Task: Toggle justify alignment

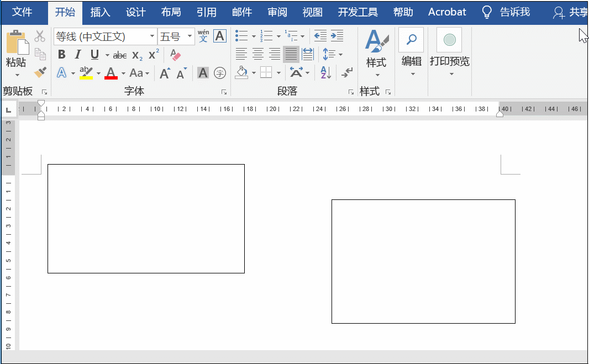Action: coord(291,54)
